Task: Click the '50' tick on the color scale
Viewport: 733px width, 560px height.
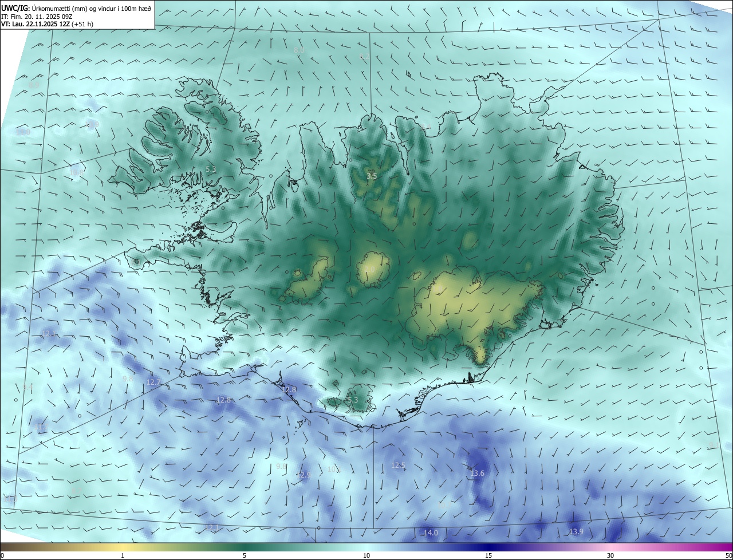Action: 728,556
